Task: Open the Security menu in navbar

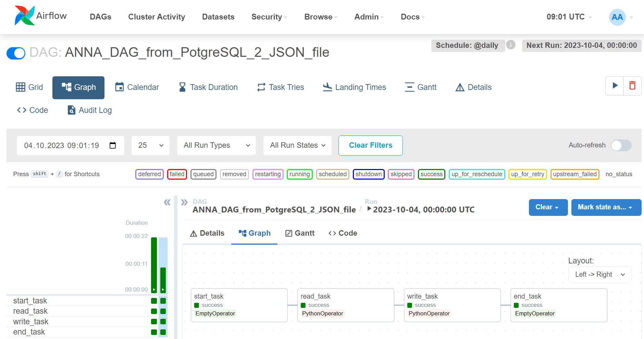Action: tap(269, 17)
